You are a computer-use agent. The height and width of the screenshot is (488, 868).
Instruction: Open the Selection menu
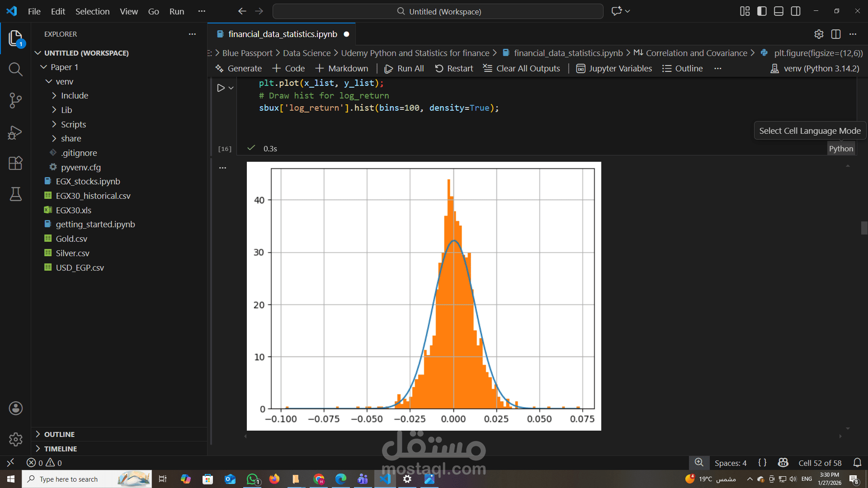(92, 11)
